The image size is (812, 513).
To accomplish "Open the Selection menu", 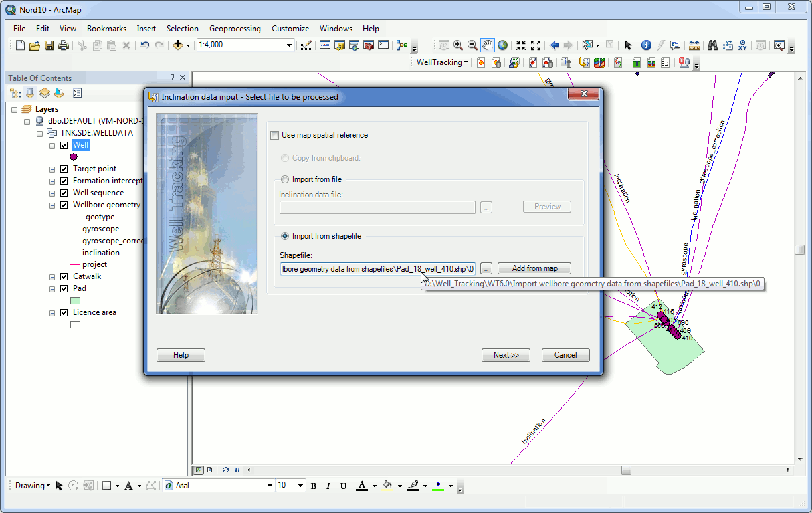I will click(183, 29).
